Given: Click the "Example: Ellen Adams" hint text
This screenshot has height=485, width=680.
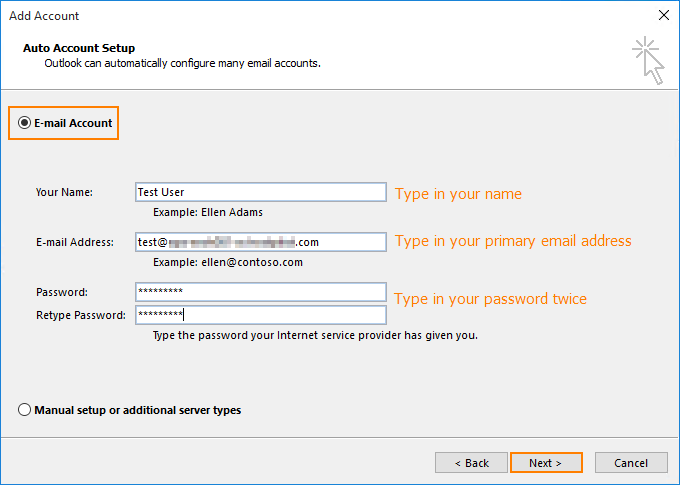Looking at the screenshot, I should coord(208,213).
